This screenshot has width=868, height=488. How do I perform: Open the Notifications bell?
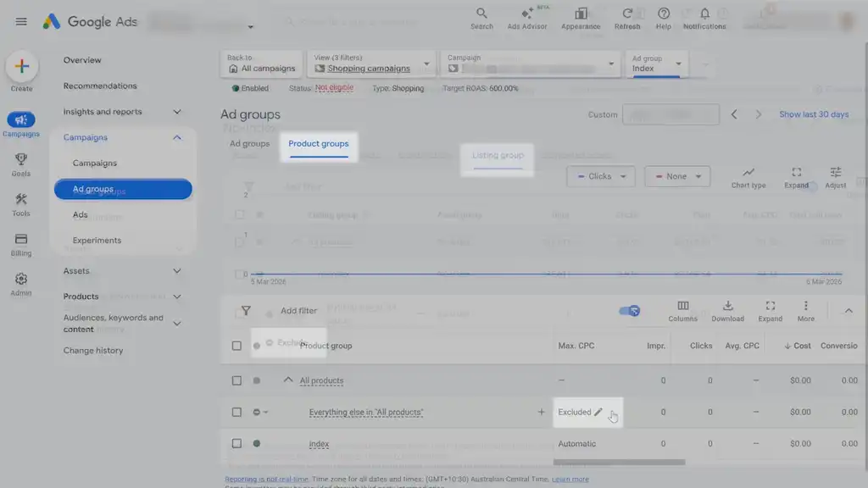[x=704, y=19]
